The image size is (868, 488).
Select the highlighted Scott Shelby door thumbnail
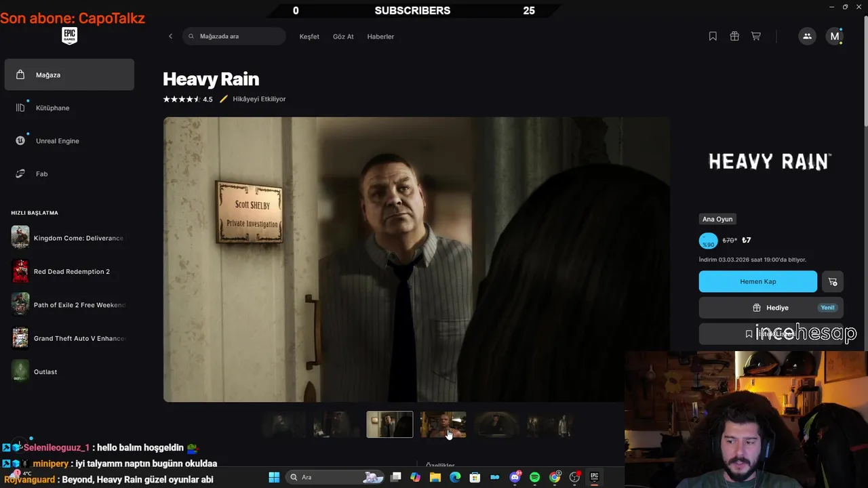(390, 424)
